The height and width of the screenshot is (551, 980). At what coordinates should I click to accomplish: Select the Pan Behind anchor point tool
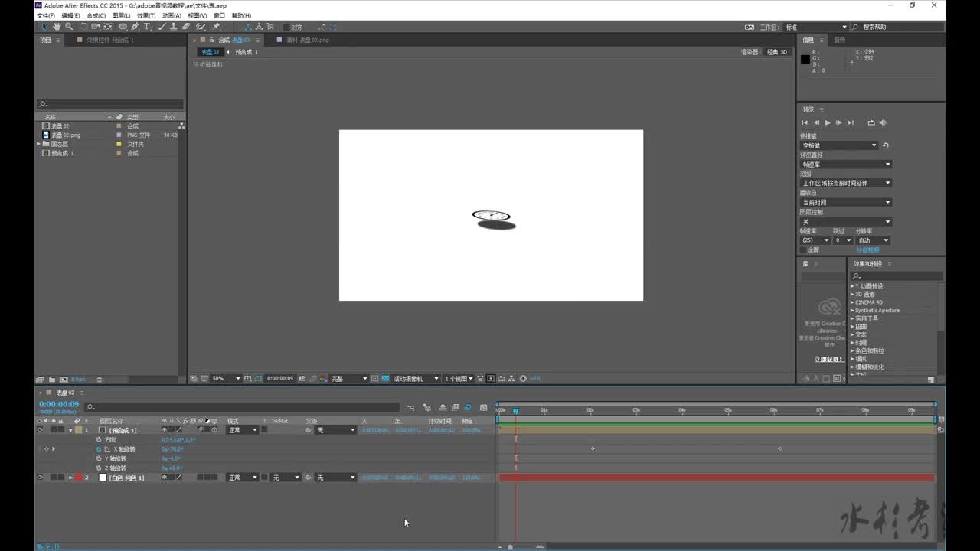[x=108, y=27]
